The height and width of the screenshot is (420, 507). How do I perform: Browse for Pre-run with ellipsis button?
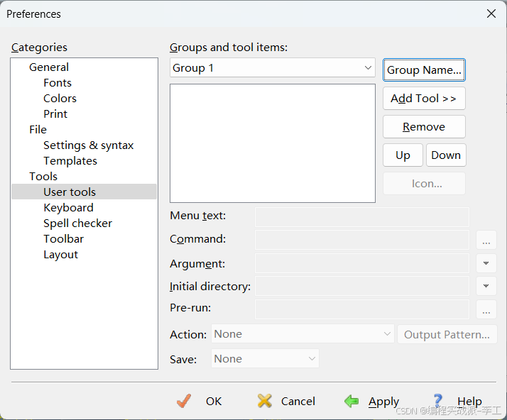tap(486, 309)
